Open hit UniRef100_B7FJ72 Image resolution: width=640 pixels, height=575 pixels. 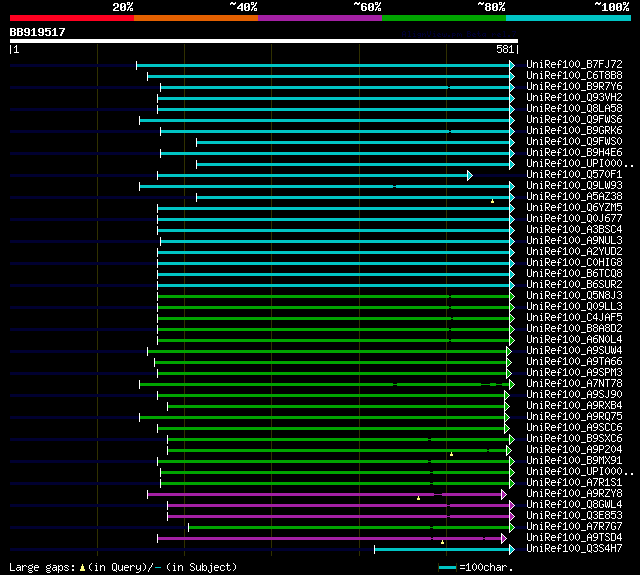[574, 64]
